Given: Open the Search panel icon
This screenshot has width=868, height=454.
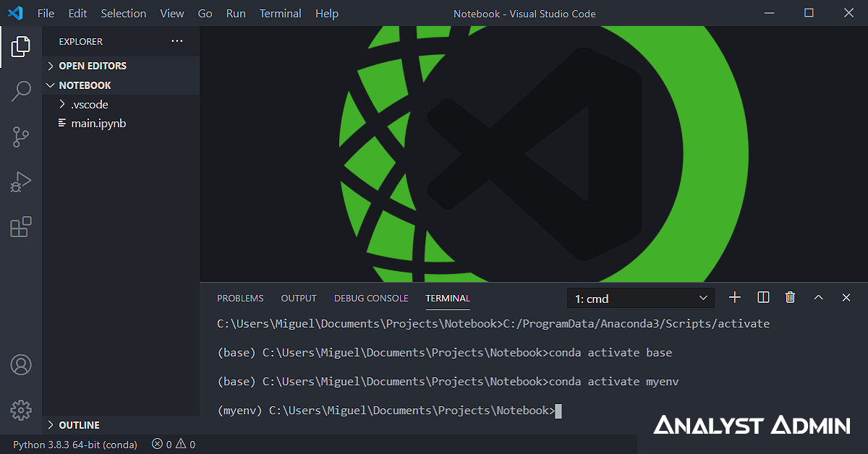Looking at the screenshot, I should pyautogui.click(x=21, y=91).
